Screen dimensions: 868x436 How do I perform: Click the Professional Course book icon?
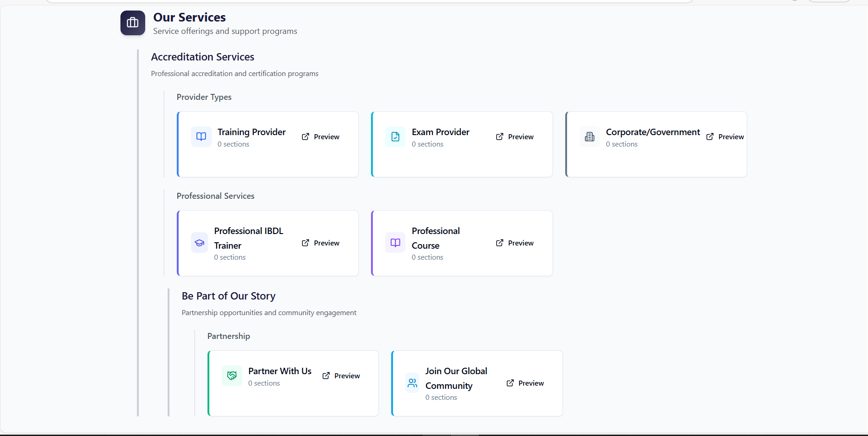click(x=395, y=243)
